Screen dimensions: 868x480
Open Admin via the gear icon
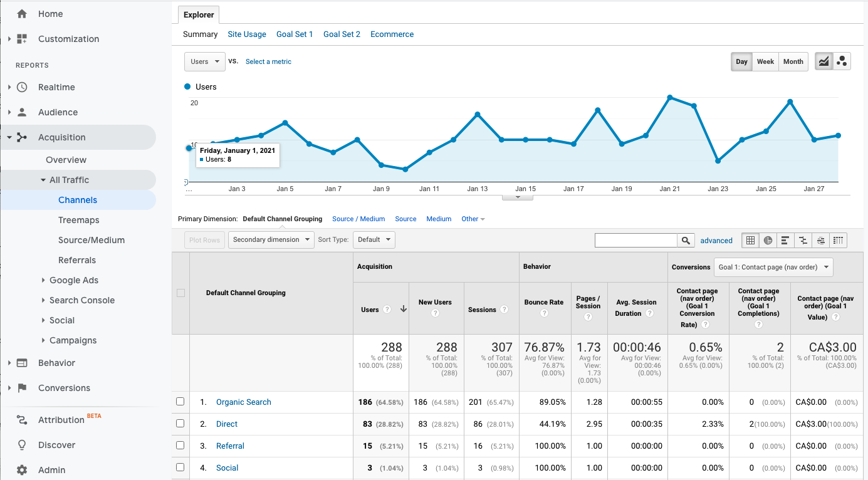[21, 470]
